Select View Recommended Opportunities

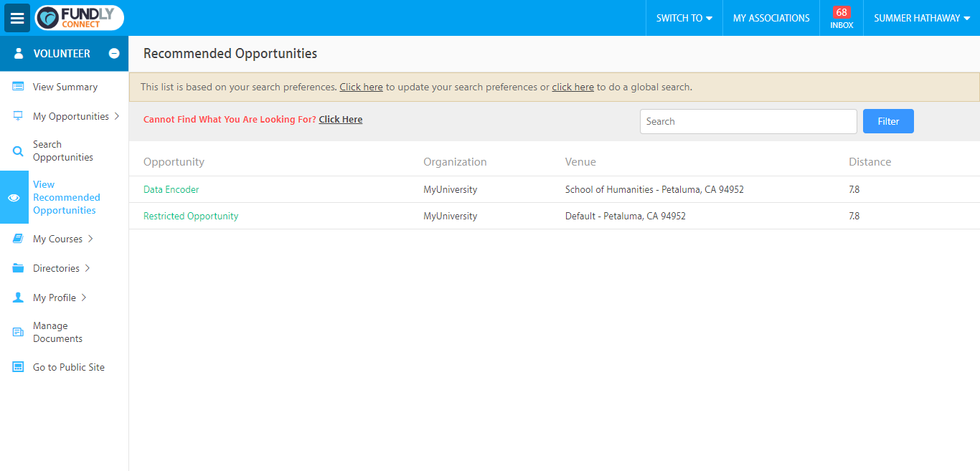[x=67, y=197]
